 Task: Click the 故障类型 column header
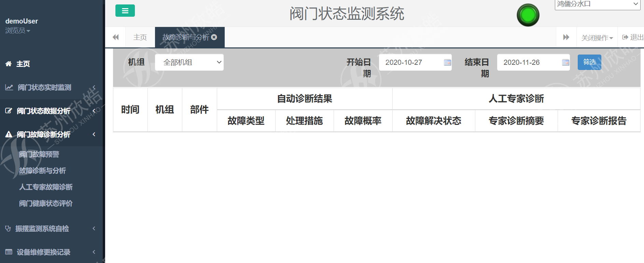246,121
